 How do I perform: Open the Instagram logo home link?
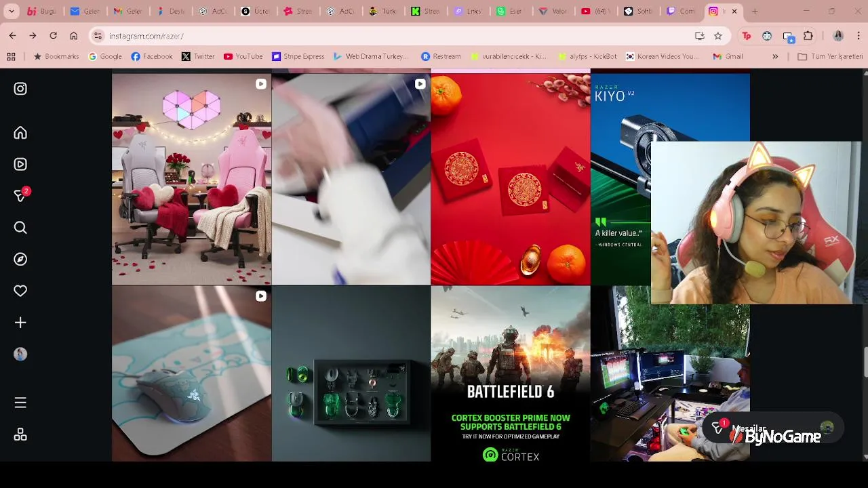point(20,89)
